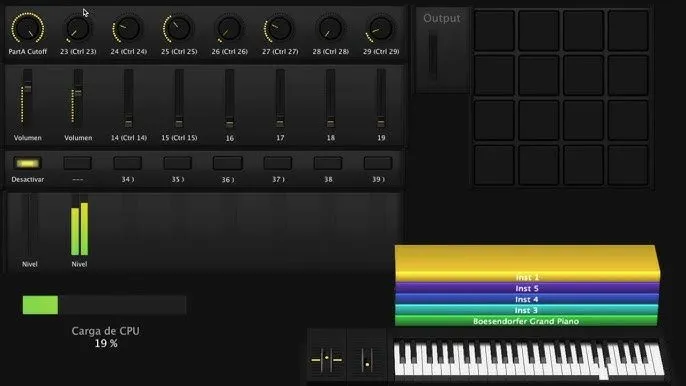Click the Output level fader
This screenshot has width=686, height=386.
tap(433, 56)
